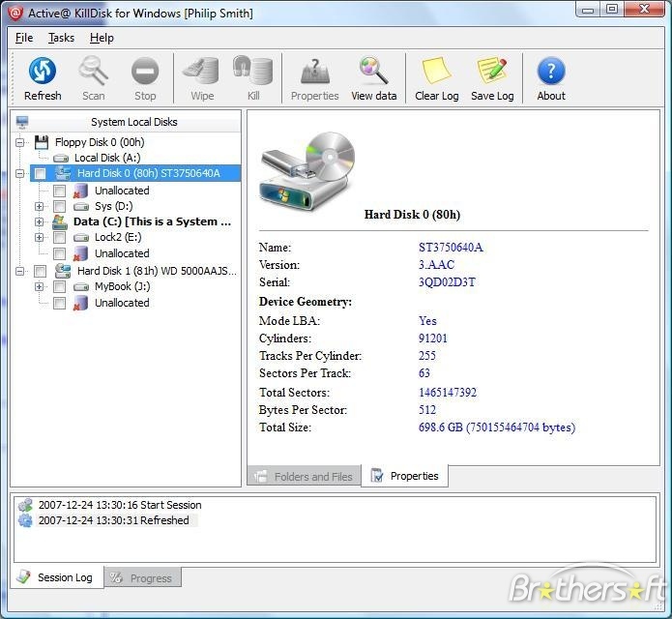
Task: Check the box of the Unallocated row above Sys (D:)
Action: tap(59, 191)
